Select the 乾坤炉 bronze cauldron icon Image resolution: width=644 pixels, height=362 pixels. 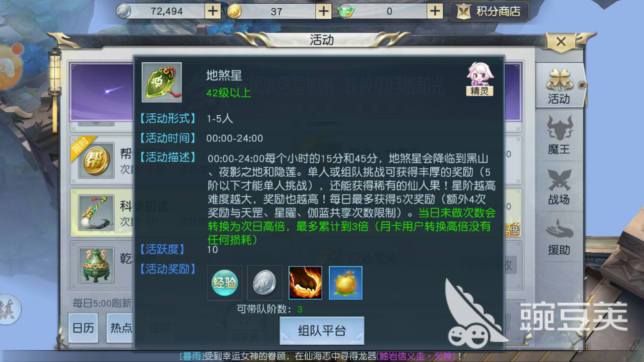pyautogui.click(x=96, y=265)
